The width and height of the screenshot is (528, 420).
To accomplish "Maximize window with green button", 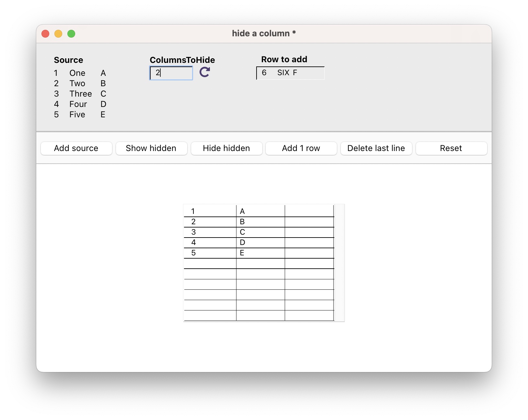I will [71, 34].
